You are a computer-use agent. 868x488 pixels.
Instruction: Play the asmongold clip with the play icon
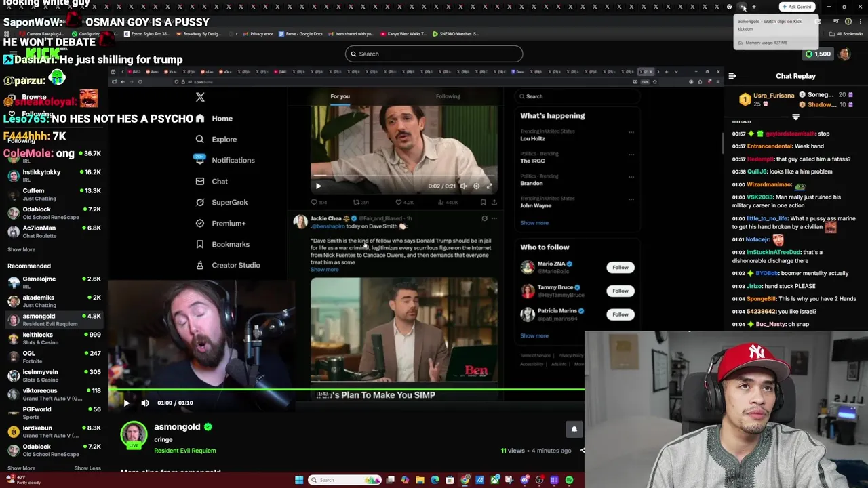coord(126,403)
